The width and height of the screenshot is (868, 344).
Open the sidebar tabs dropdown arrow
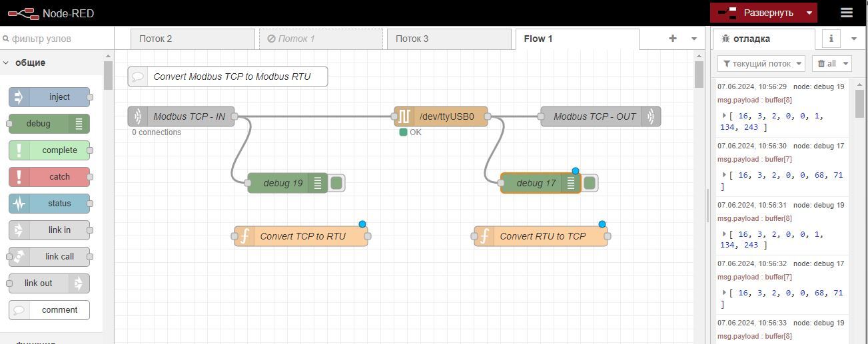pos(854,39)
